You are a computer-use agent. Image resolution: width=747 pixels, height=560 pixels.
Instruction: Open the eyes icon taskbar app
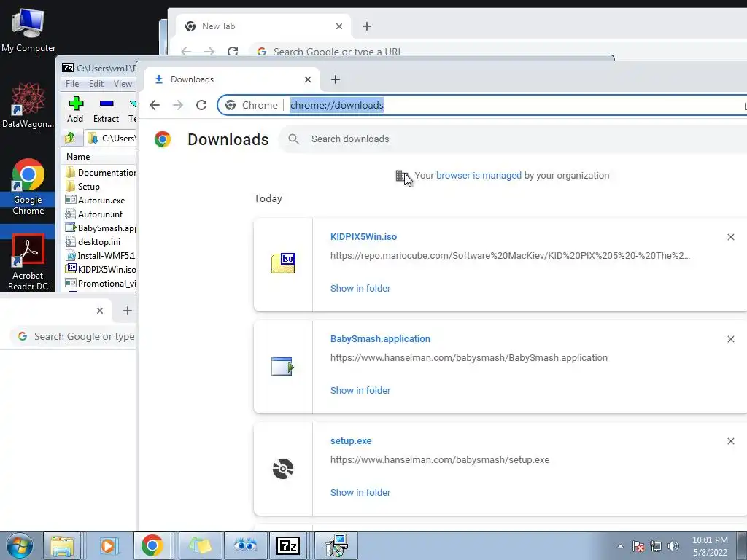245,545
